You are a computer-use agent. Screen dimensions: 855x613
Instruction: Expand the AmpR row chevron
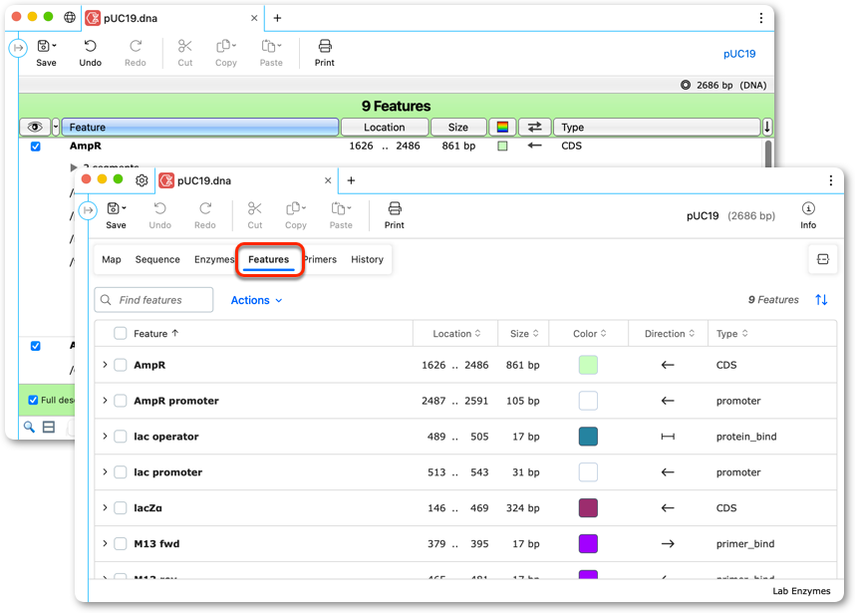click(105, 364)
